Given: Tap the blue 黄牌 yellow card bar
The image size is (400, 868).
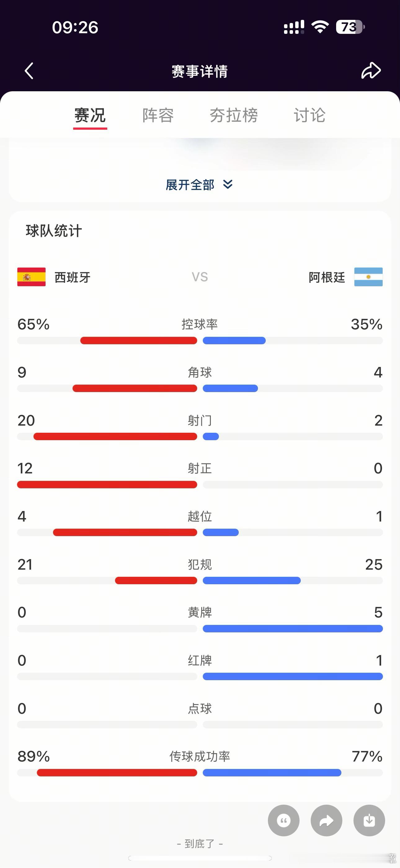Looking at the screenshot, I should pyautogui.click(x=293, y=628).
